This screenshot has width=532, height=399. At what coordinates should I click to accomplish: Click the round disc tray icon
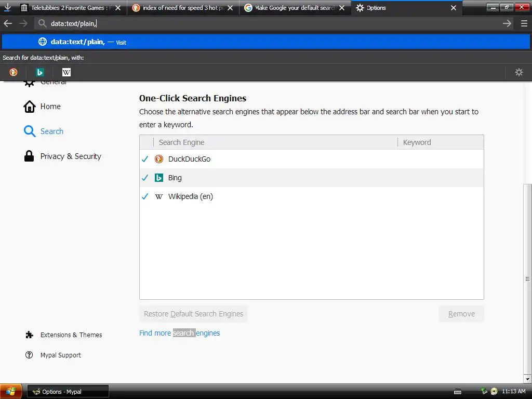pyautogui.click(x=494, y=392)
